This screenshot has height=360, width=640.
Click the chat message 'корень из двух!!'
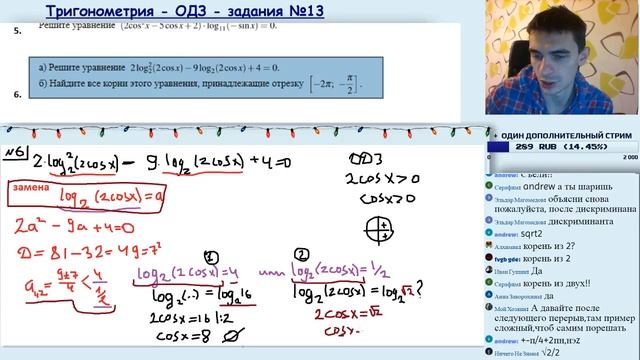557,283
